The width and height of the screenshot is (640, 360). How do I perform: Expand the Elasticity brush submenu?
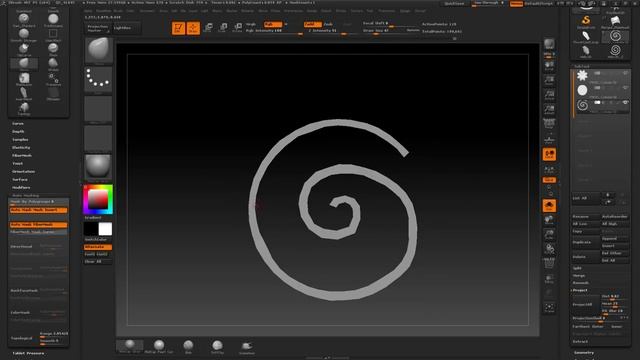click(21, 147)
